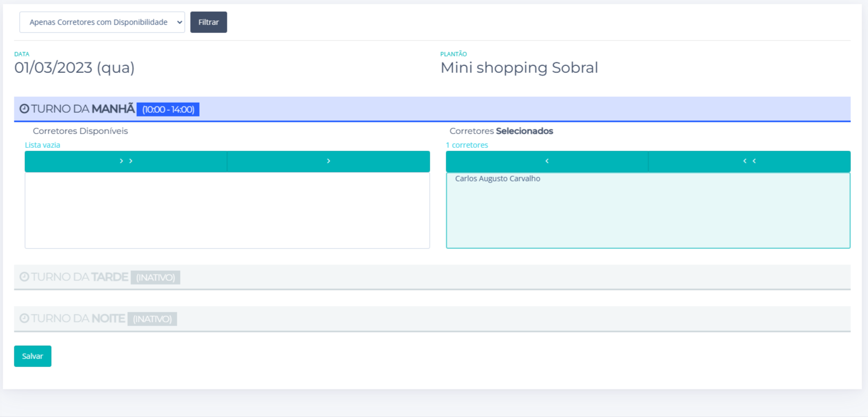The height and width of the screenshot is (417, 868).
Task: Click the 'Lista vazia' label
Action: [x=43, y=145]
